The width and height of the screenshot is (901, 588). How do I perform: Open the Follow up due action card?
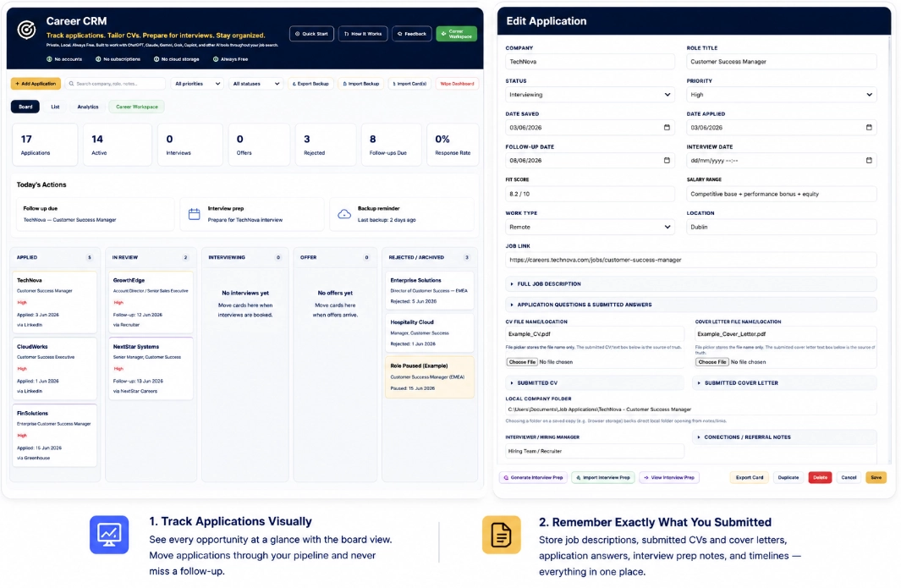96,214
